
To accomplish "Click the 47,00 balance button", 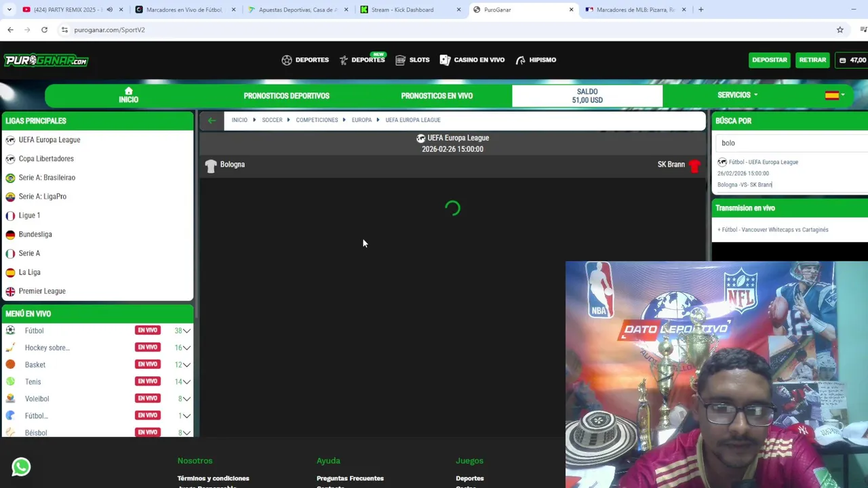I will [x=852, y=60].
